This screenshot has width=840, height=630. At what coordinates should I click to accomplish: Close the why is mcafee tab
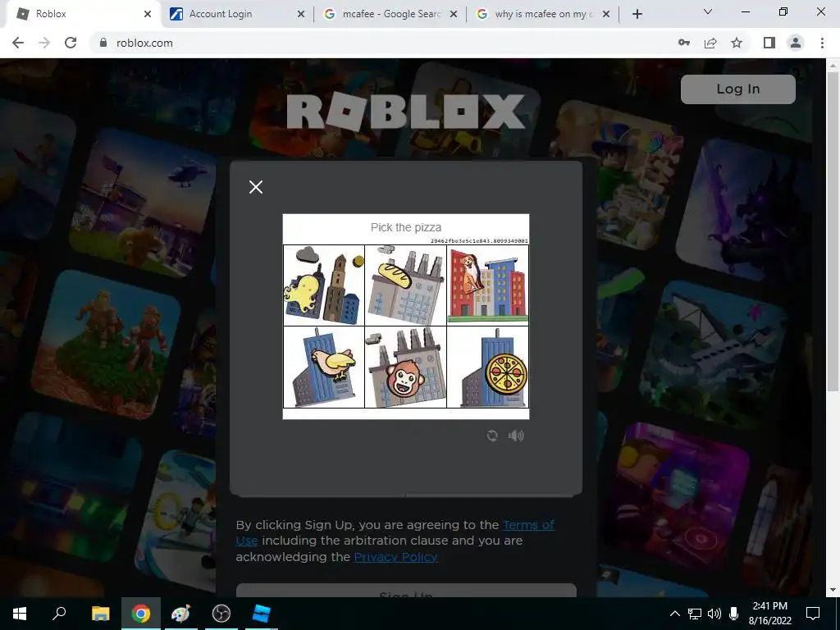point(606,14)
